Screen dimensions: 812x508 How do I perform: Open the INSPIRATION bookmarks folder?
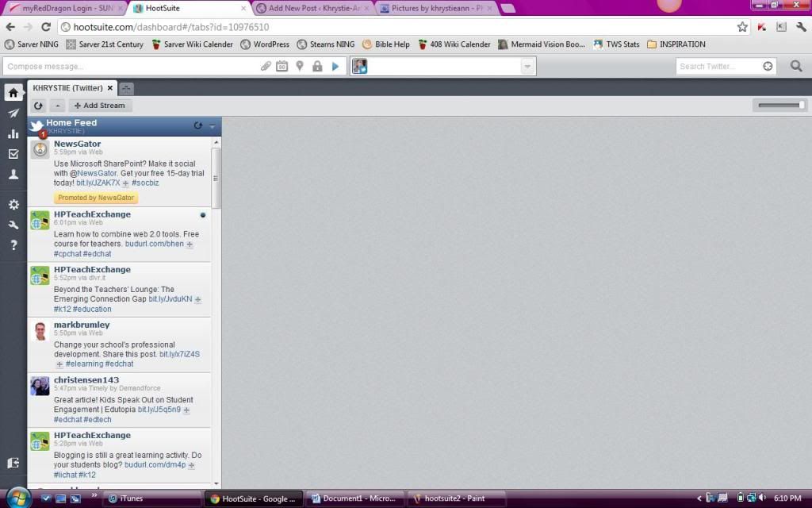pos(676,44)
